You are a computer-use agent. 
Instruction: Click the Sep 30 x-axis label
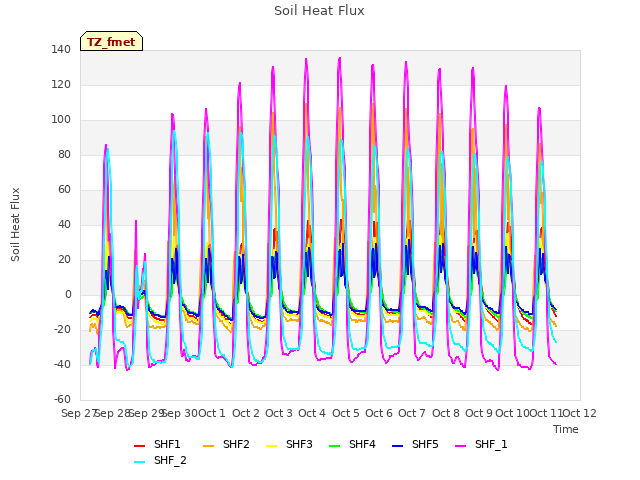point(180,413)
